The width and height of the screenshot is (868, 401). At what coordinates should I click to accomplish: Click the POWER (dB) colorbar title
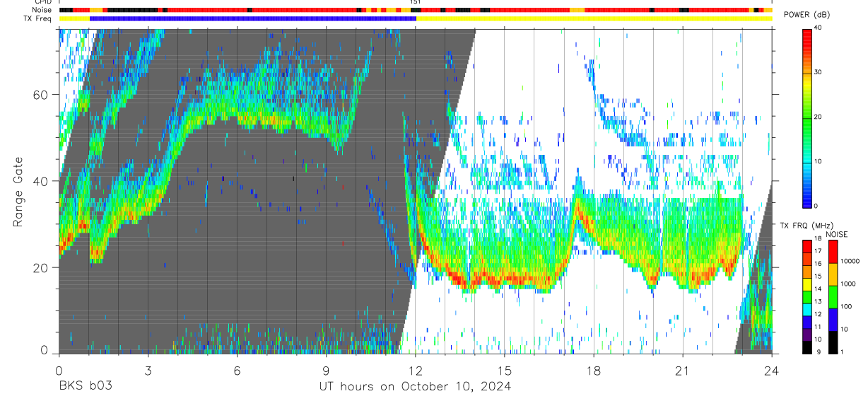coord(807,14)
